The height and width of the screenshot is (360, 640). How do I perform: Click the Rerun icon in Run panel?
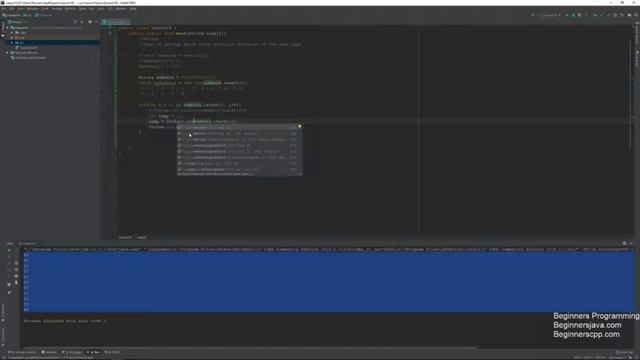point(9,250)
